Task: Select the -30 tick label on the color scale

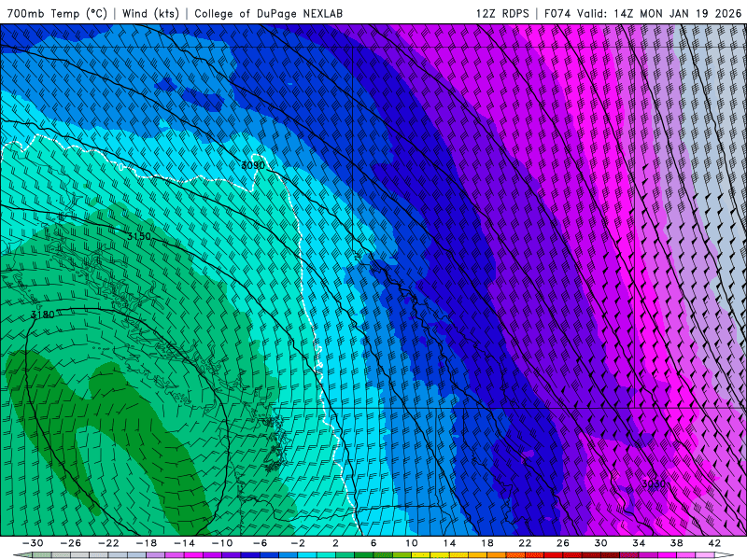Action: tap(33, 543)
